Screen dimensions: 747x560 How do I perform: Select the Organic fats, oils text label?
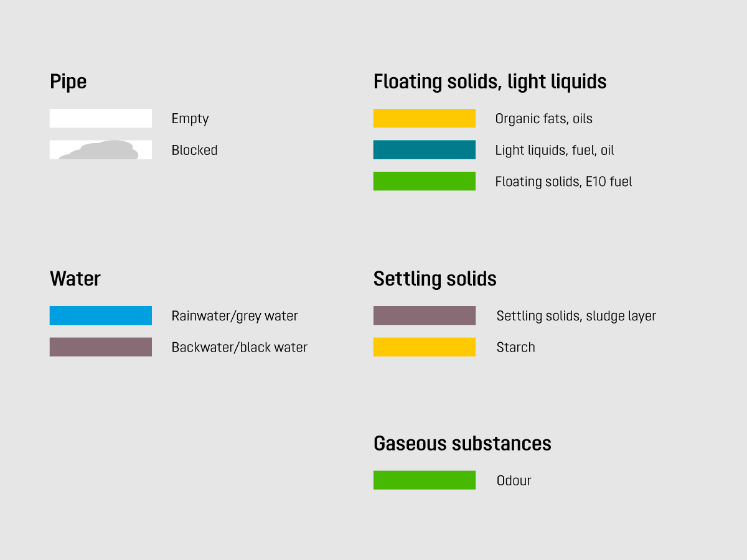(543, 119)
